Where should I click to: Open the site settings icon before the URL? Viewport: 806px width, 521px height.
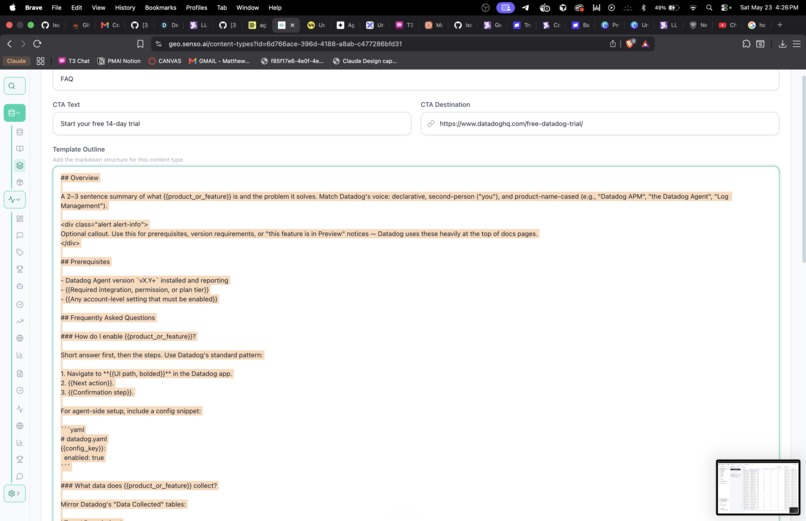pyautogui.click(x=158, y=44)
